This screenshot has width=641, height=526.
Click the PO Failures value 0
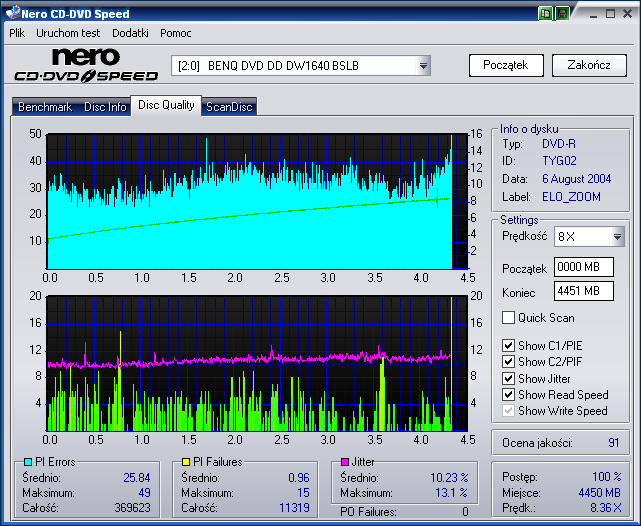click(x=465, y=512)
